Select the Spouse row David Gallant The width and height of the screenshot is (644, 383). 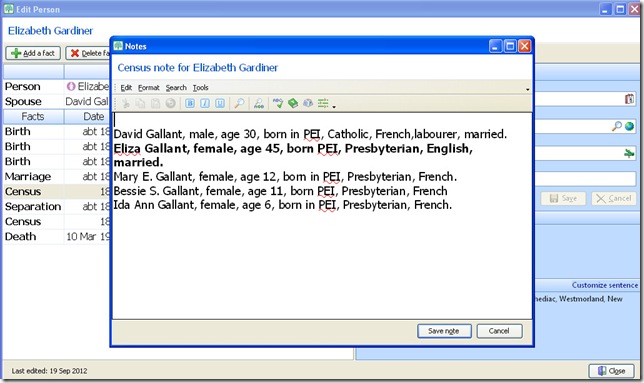(57, 101)
